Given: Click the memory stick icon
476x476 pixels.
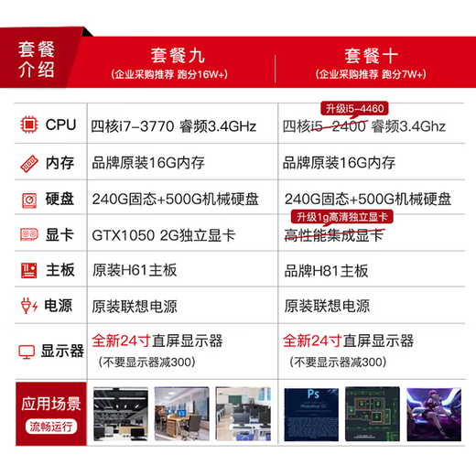Looking at the screenshot, I should click(x=29, y=163).
